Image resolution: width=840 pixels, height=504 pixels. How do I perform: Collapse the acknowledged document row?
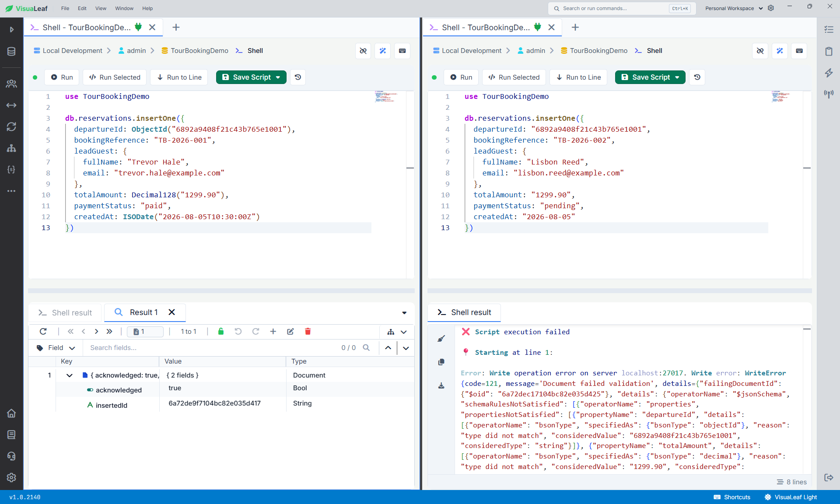pyautogui.click(x=69, y=375)
